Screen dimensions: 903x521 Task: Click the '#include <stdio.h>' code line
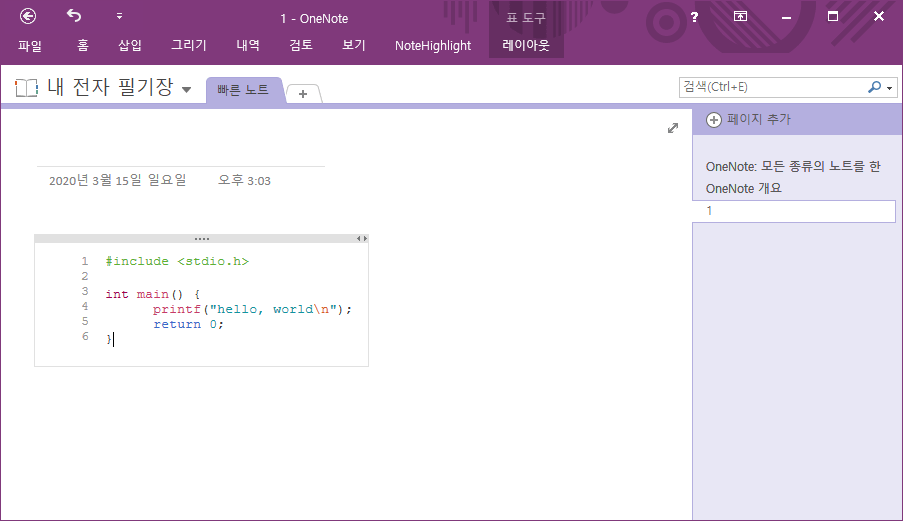click(177, 261)
